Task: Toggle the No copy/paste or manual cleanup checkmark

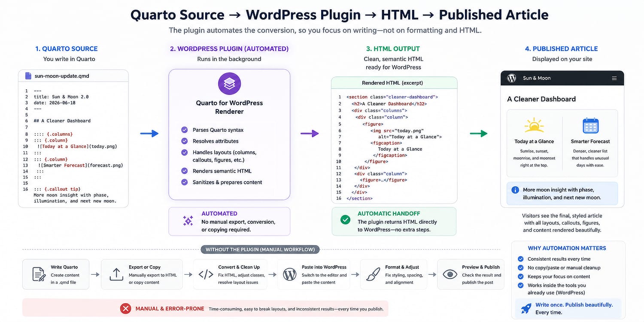Action: (521, 267)
